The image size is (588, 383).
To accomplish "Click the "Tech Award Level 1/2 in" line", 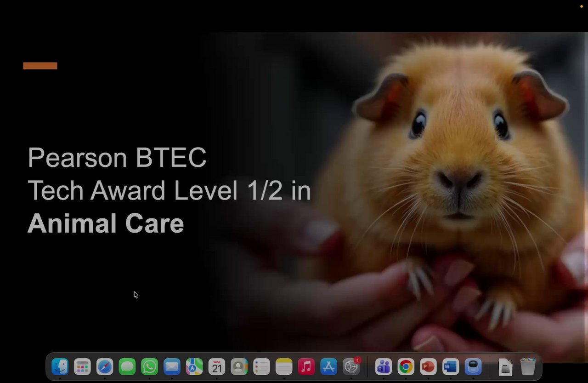I will pos(169,190).
